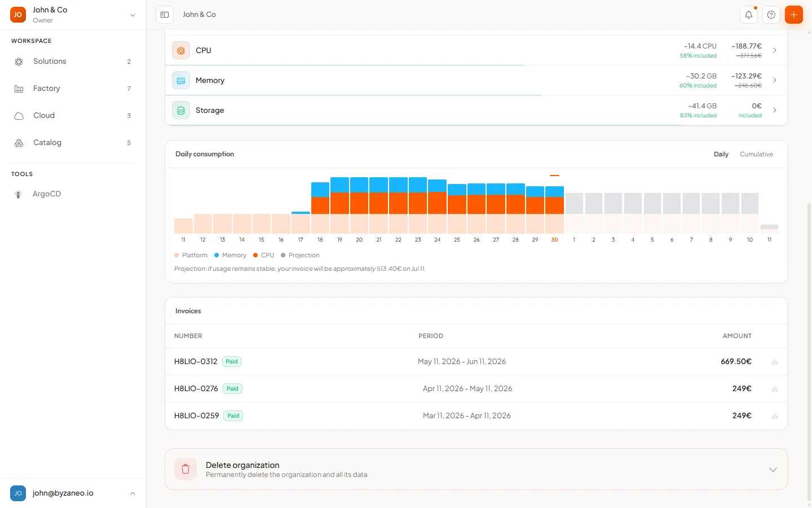This screenshot has height=508, width=812.
Task: Click the Memory module icon
Action: coord(181,80)
